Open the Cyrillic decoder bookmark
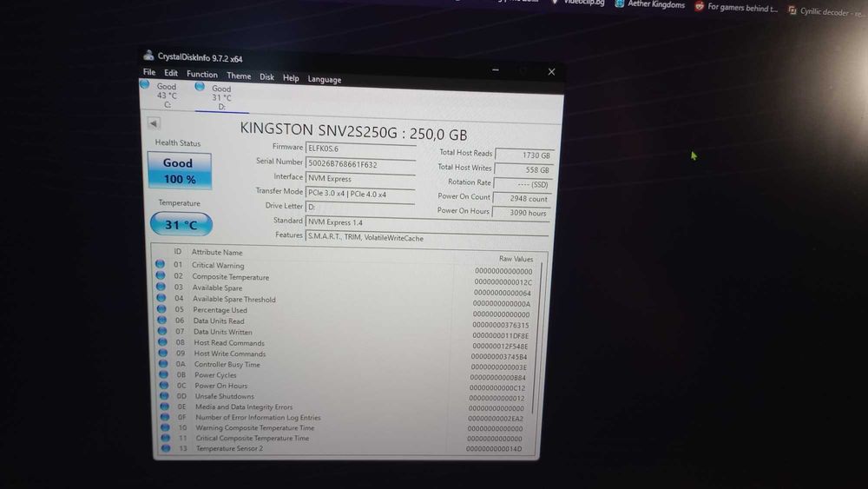The image size is (868, 489). [x=827, y=11]
